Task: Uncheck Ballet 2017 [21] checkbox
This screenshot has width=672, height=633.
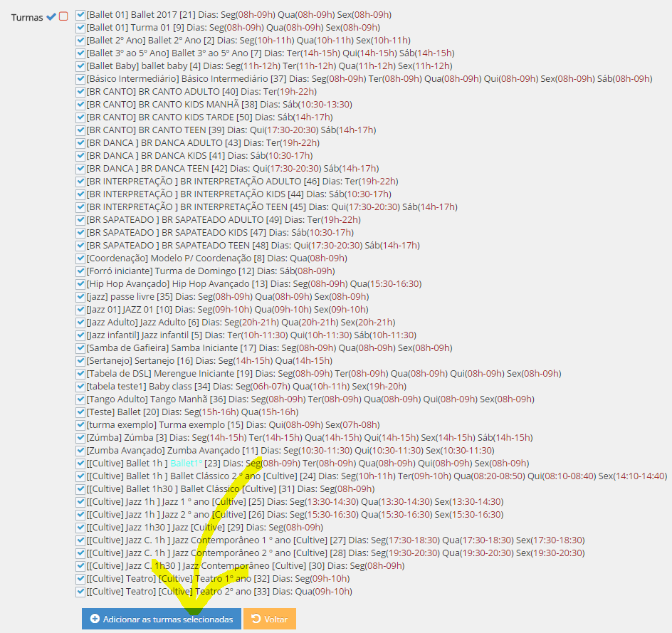Action: click(80, 15)
